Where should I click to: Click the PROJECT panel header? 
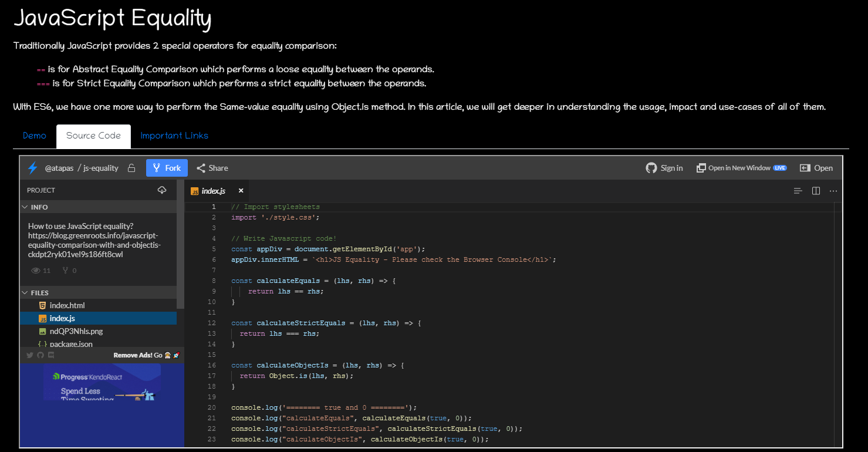tap(41, 190)
